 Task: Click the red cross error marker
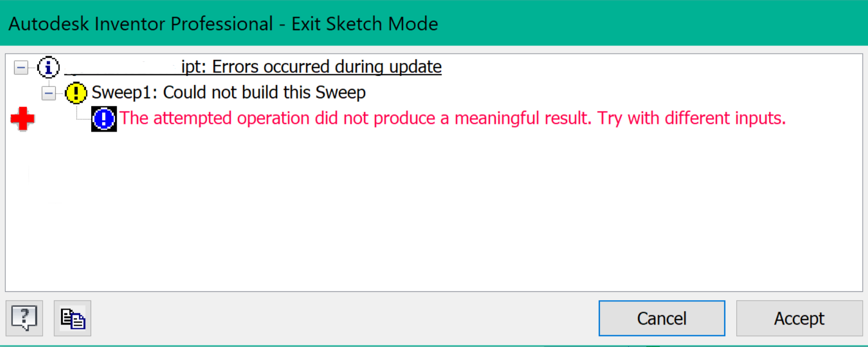coord(22,120)
